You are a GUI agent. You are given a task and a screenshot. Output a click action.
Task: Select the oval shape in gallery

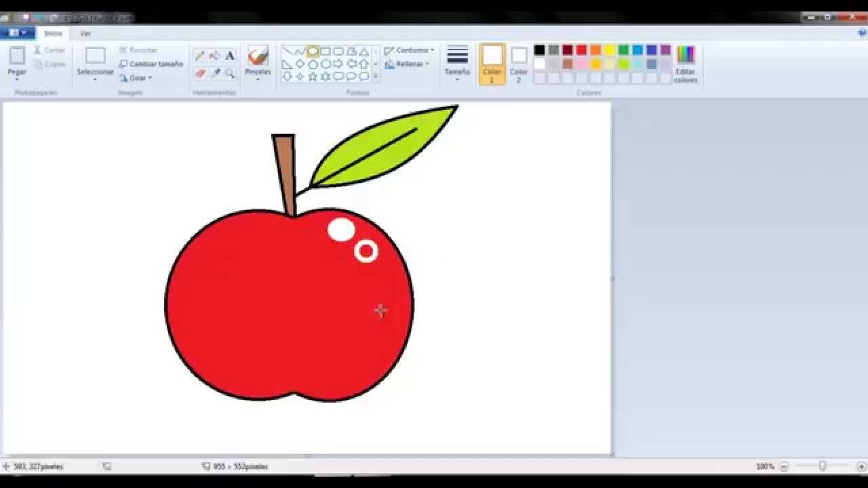click(x=313, y=52)
